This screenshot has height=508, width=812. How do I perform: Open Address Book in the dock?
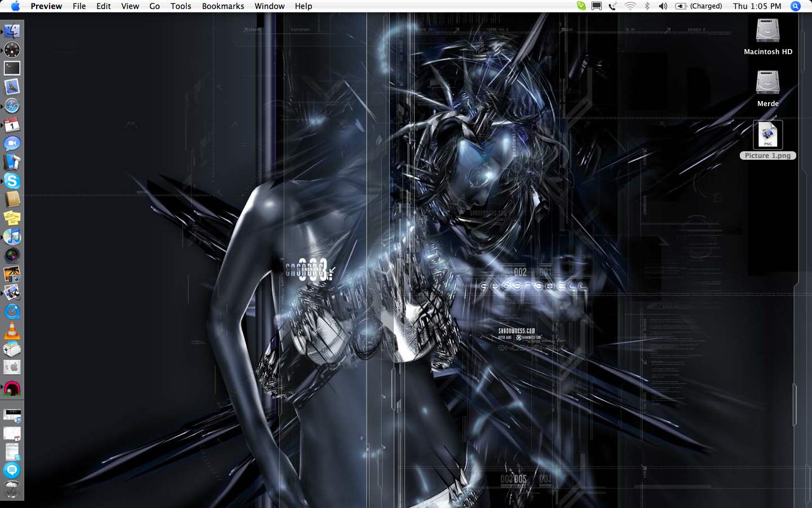point(12,199)
